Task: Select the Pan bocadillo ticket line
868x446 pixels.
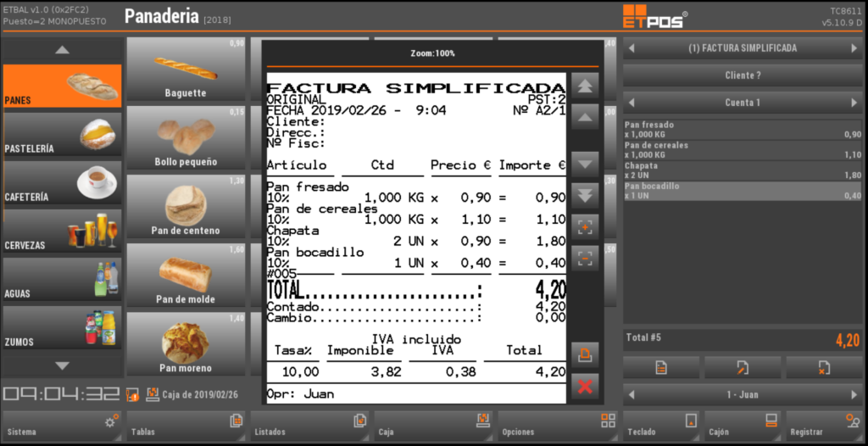Action: [x=743, y=191]
